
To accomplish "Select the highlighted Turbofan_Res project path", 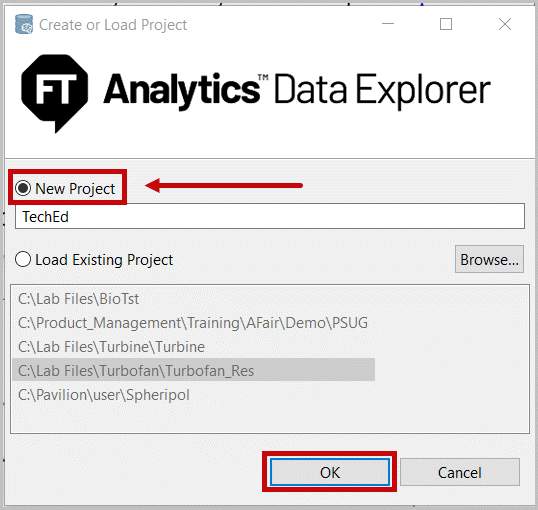I will click(194, 370).
